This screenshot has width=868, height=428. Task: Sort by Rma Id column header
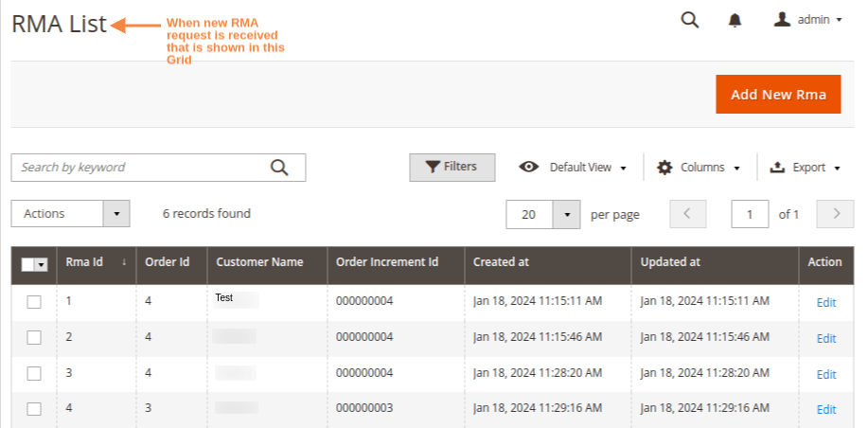pos(84,262)
